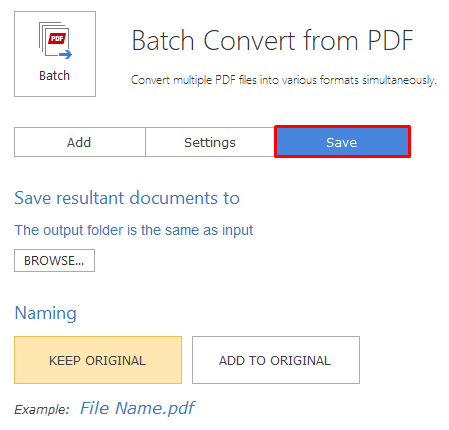The height and width of the screenshot is (430, 449).
Task: Open the Add tab
Action: (79, 142)
